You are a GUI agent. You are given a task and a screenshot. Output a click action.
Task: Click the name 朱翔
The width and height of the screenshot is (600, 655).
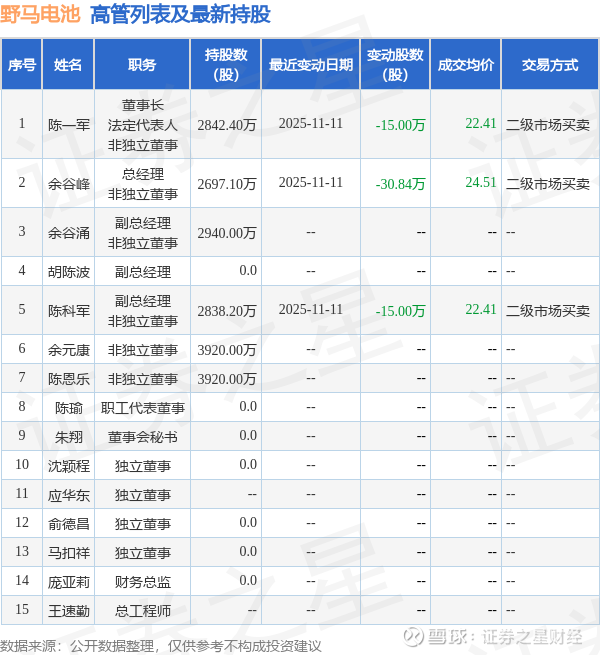click(69, 437)
